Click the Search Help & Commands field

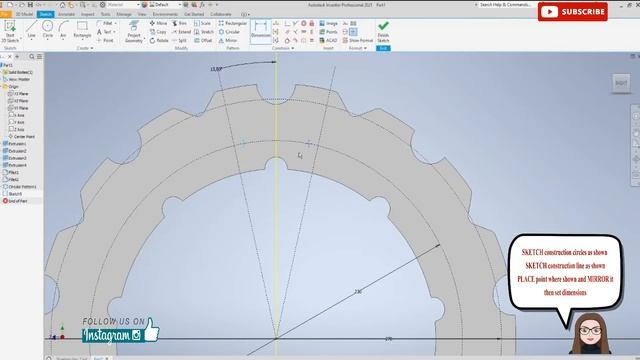click(506, 4)
